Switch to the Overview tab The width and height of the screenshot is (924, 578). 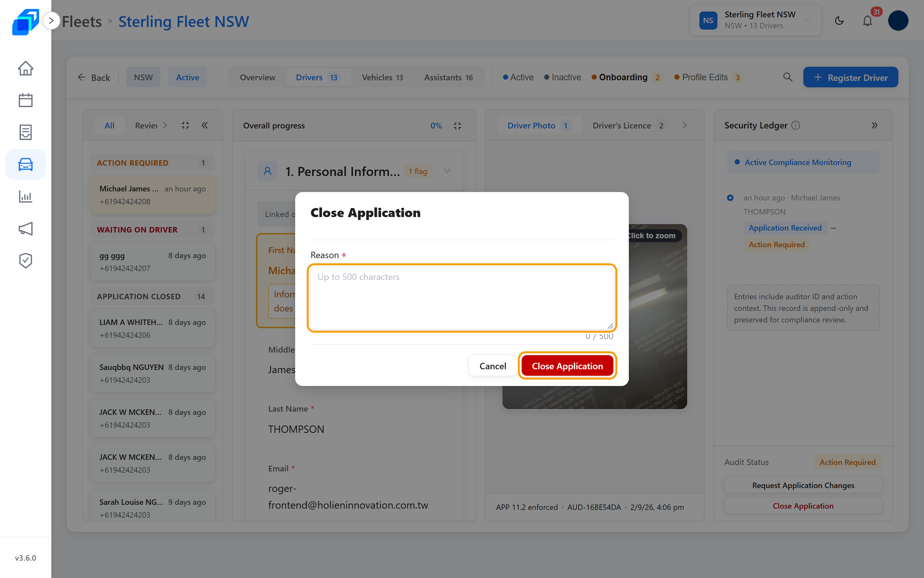[257, 77]
